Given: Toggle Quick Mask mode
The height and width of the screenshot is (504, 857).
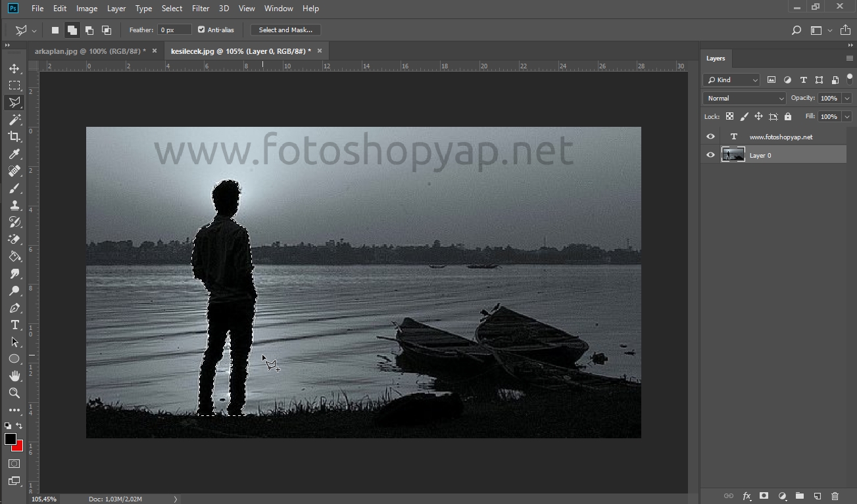Looking at the screenshot, I should coord(14,463).
